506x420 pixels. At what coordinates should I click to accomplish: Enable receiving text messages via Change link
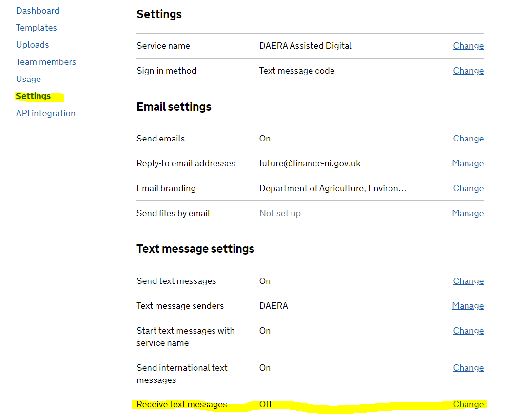pyautogui.click(x=468, y=404)
